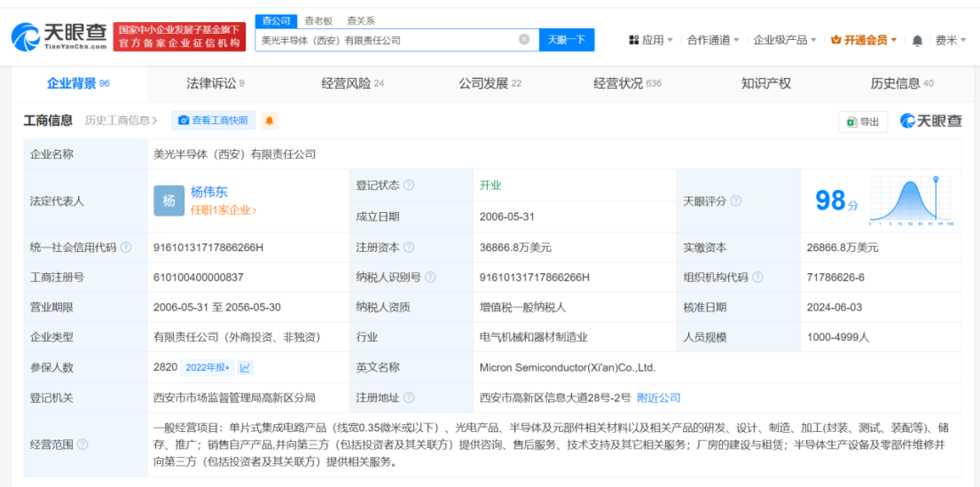This screenshot has height=487, width=980.
Task: Clear the search box with the X icon
Action: tap(523, 40)
